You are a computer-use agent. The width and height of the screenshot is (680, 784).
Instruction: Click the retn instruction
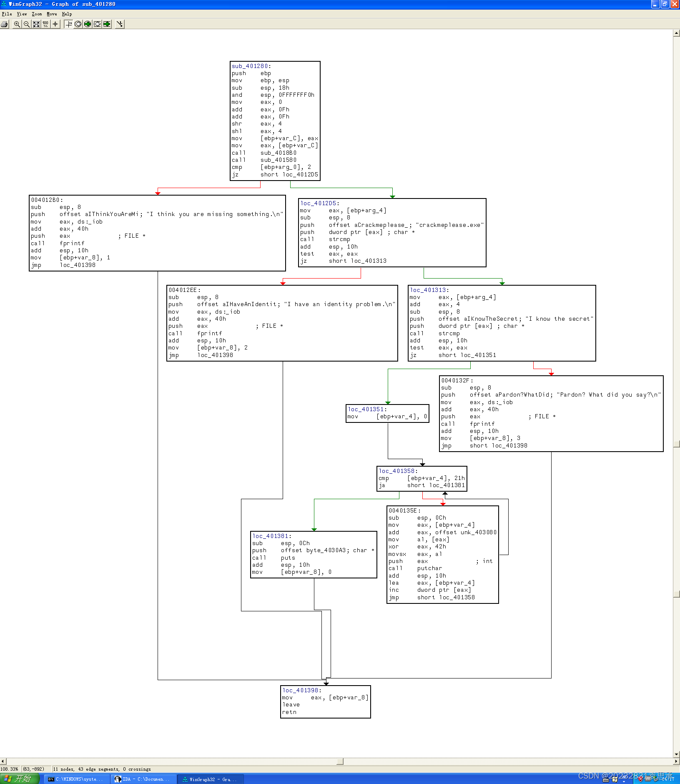[289, 712]
